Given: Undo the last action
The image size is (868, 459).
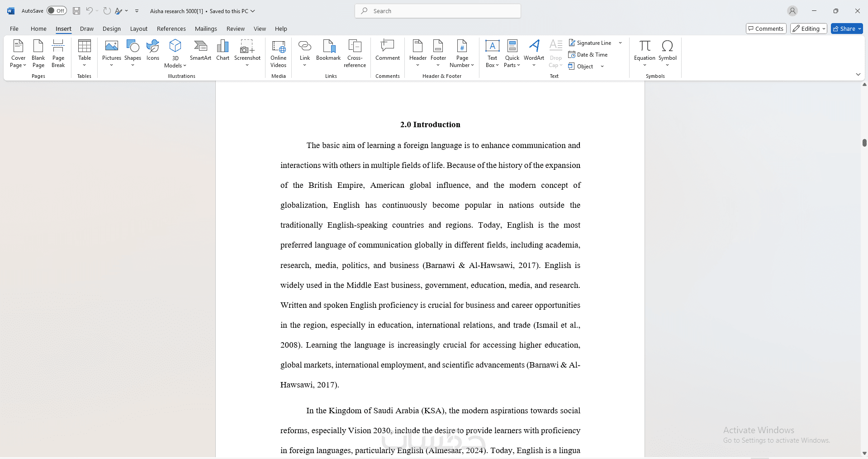Looking at the screenshot, I should click(x=90, y=11).
